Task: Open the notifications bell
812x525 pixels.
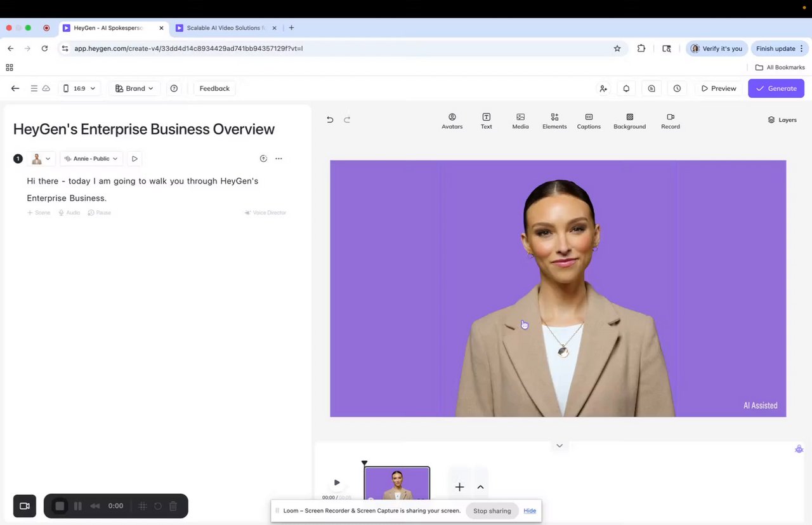Action: [x=626, y=88]
